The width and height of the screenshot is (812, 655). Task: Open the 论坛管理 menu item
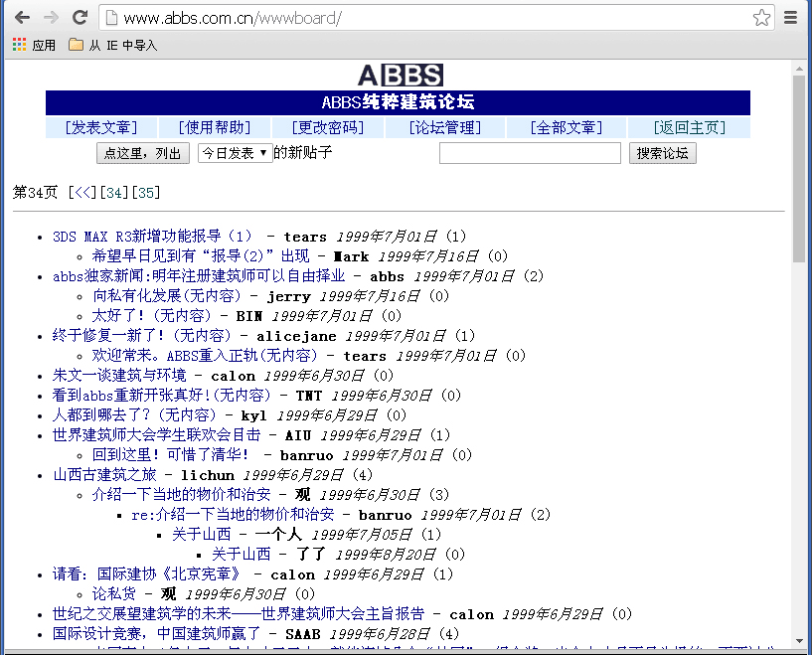point(445,127)
